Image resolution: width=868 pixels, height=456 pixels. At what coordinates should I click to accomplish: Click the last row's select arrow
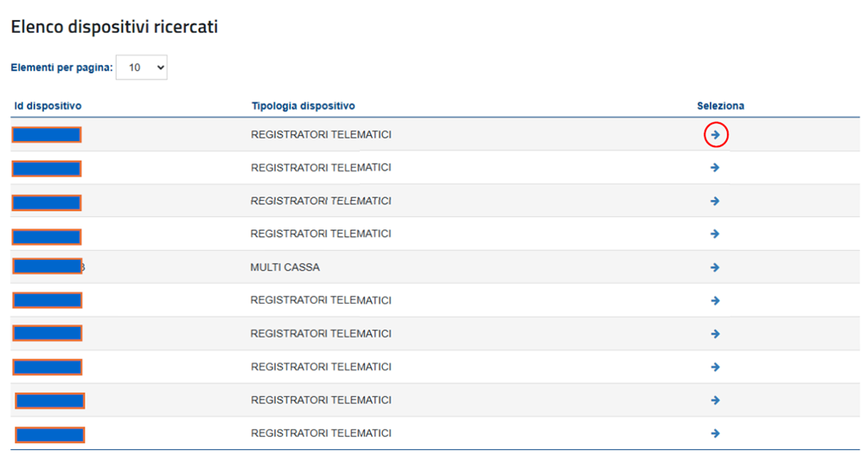click(715, 433)
